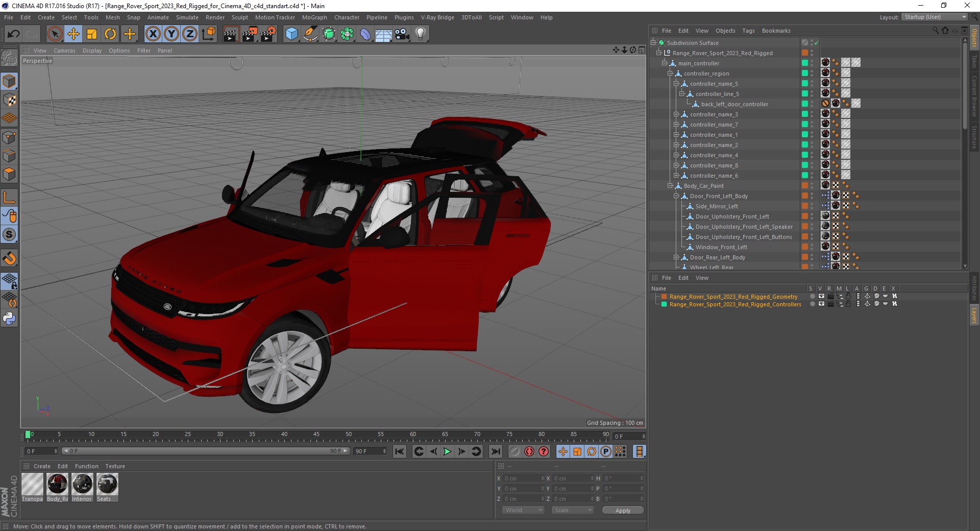
Task: Enable the Axis tool in sidebar
Action: click(9, 198)
